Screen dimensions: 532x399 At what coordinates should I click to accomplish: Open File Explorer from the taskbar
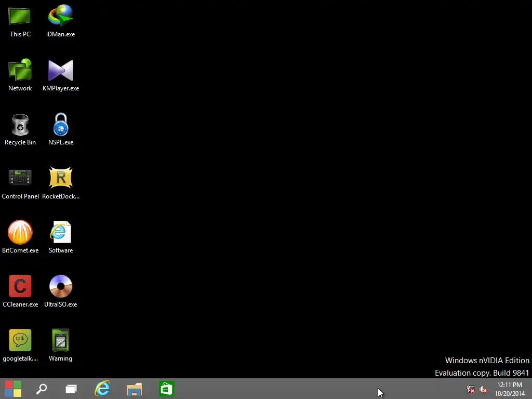[134, 389]
